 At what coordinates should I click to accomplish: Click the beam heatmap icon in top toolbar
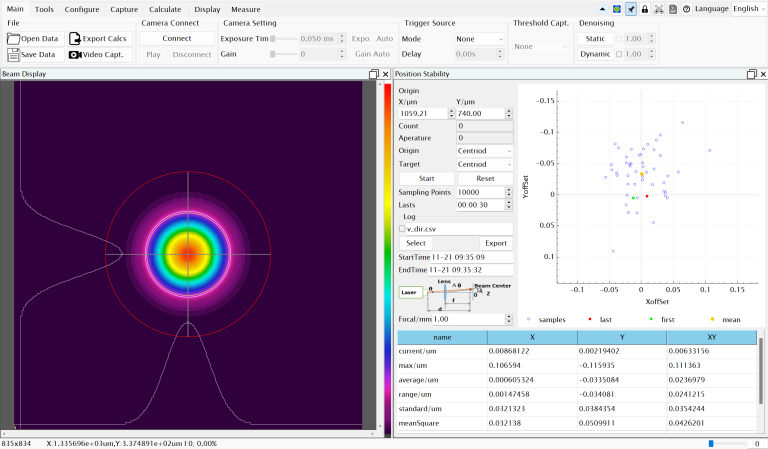point(617,8)
